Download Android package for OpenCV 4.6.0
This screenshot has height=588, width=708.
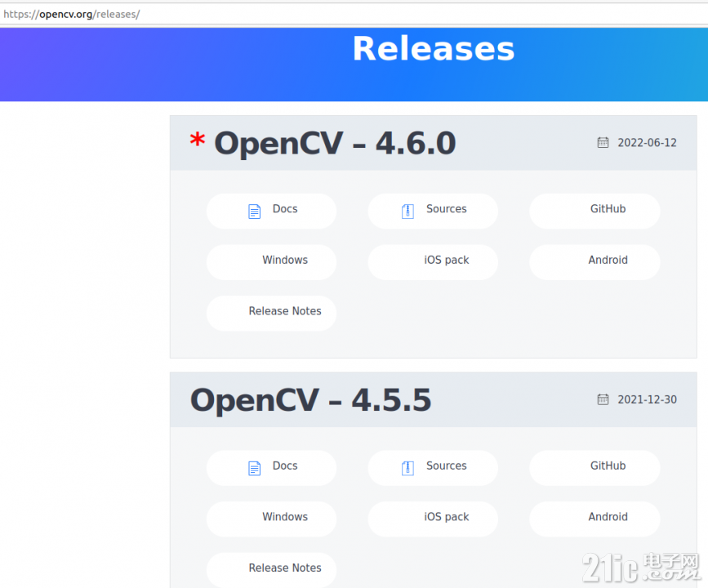(x=594, y=262)
